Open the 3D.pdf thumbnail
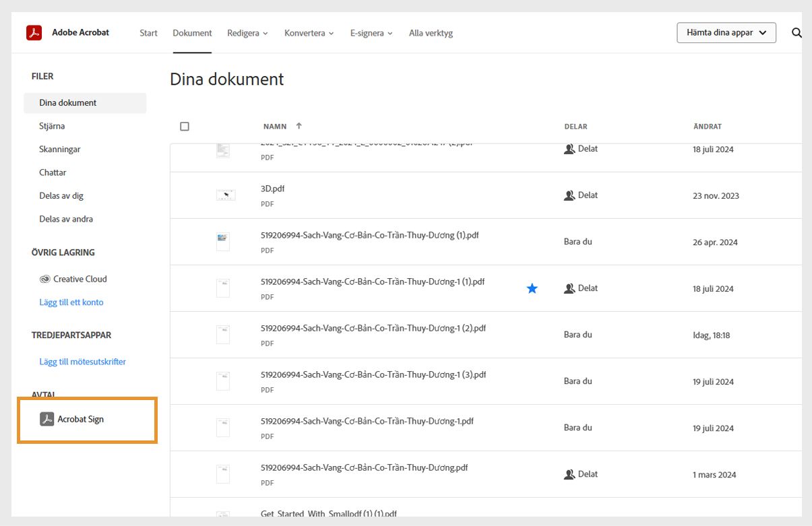 [226, 195]
